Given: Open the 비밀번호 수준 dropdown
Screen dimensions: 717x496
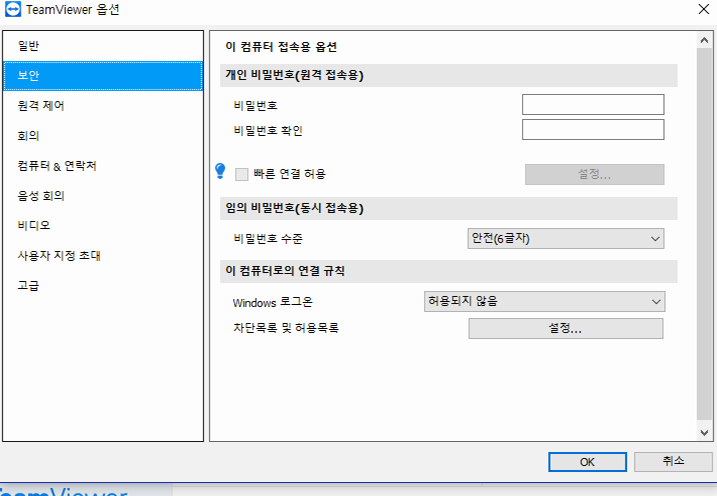Looking at the screenshot, I should coord(566,239).
